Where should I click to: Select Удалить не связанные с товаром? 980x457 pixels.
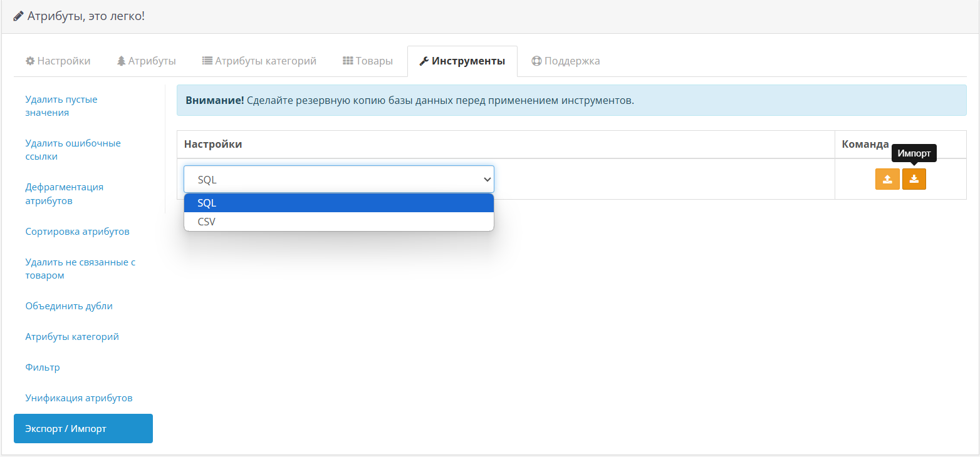83,269
